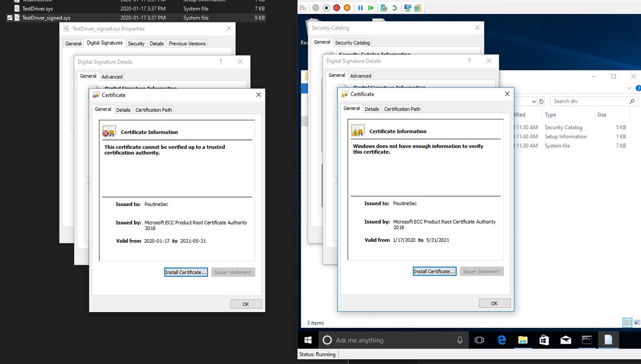This screenshot has width=641, height=364.
Task: Click the rightmost VM toolbar icon
Action: [x=419, y=7]
